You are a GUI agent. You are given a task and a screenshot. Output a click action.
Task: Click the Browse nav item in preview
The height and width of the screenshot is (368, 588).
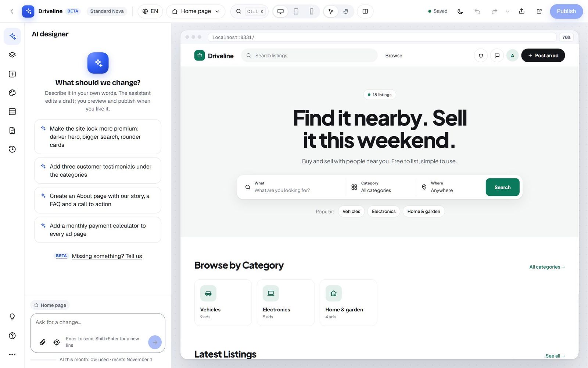pos(394,56)
